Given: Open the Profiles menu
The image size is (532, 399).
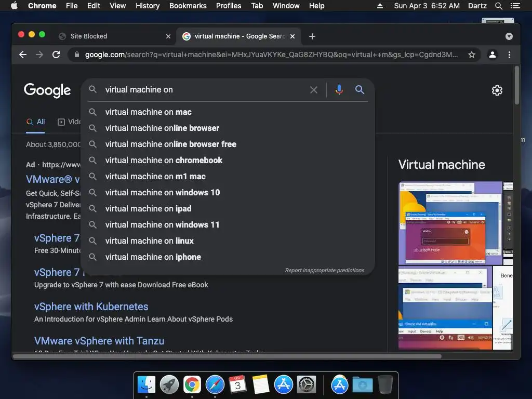Looking at the screenshot, I should pyautogui.click(x=229, y=6).
